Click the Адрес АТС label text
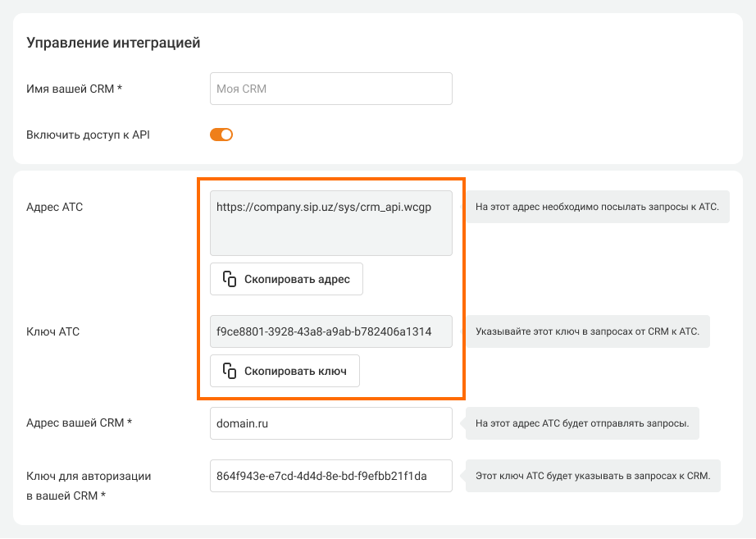Viewport: 756px width, 539px height. tap(55, 207)
